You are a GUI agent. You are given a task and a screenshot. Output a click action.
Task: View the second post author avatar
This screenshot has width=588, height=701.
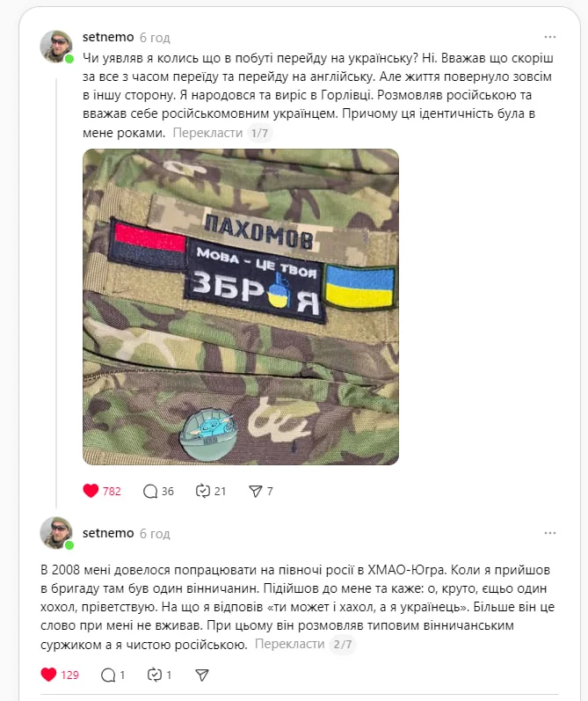56,533
